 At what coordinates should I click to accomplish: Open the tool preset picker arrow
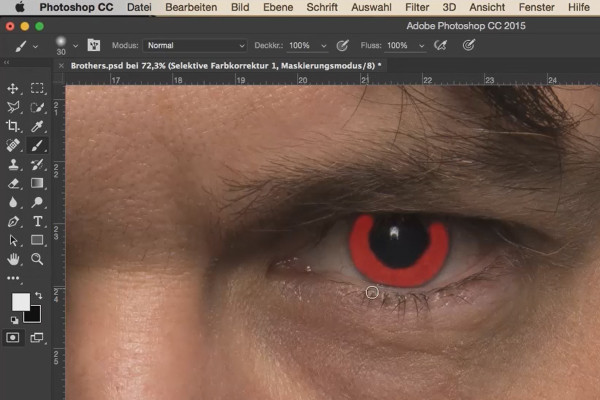[35, 46]
